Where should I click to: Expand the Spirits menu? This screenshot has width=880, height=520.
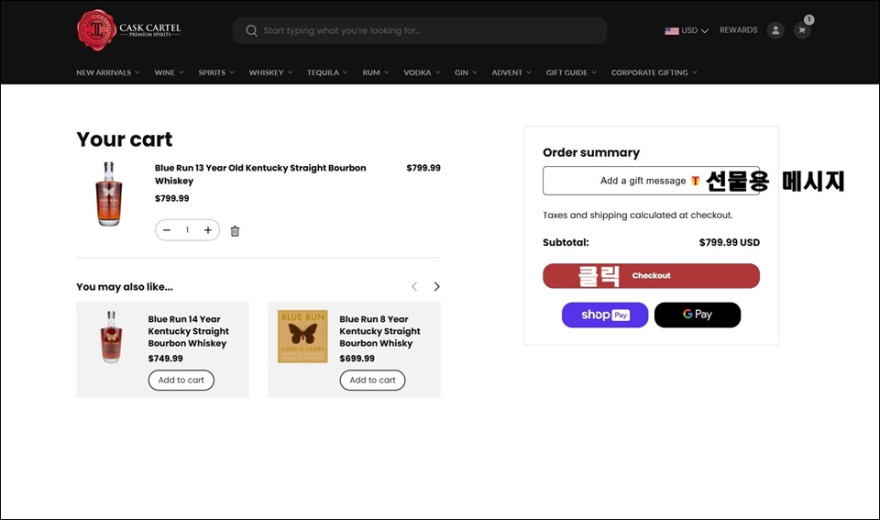click(216, 72)
